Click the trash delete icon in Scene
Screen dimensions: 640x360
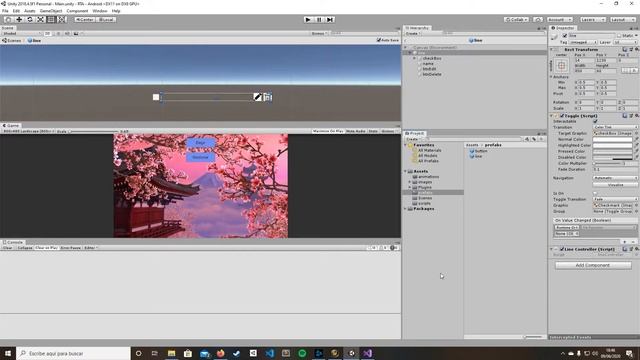coord(268,97)
